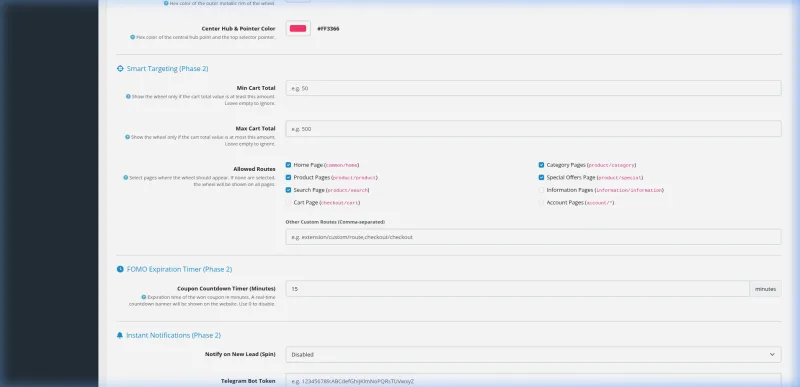Image resolution: width=800 pixels, height=387 pixels.
Task: Click the Instant Notifications (Phase 2) heading
Action: point(173,336)
